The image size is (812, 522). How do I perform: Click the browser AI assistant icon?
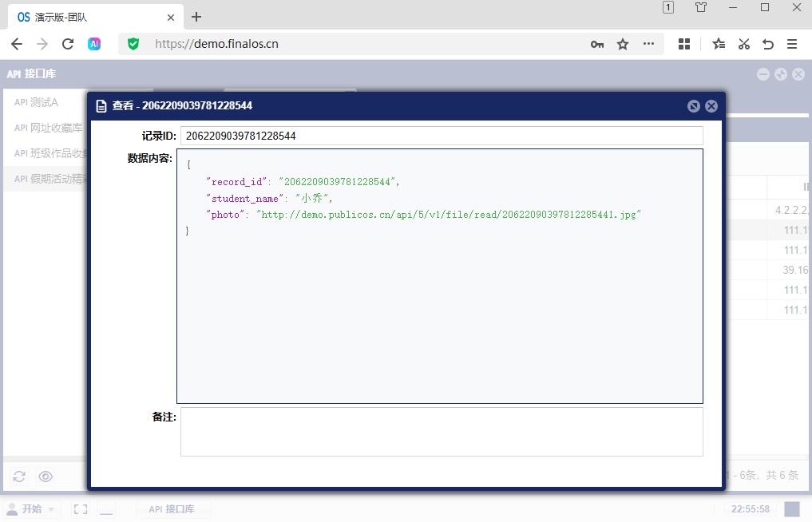point(93,44)
